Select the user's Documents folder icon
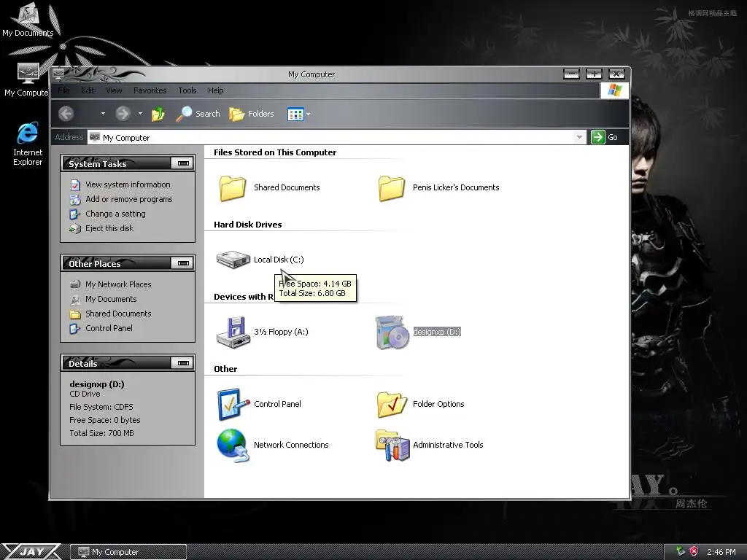 pos(392,188)
